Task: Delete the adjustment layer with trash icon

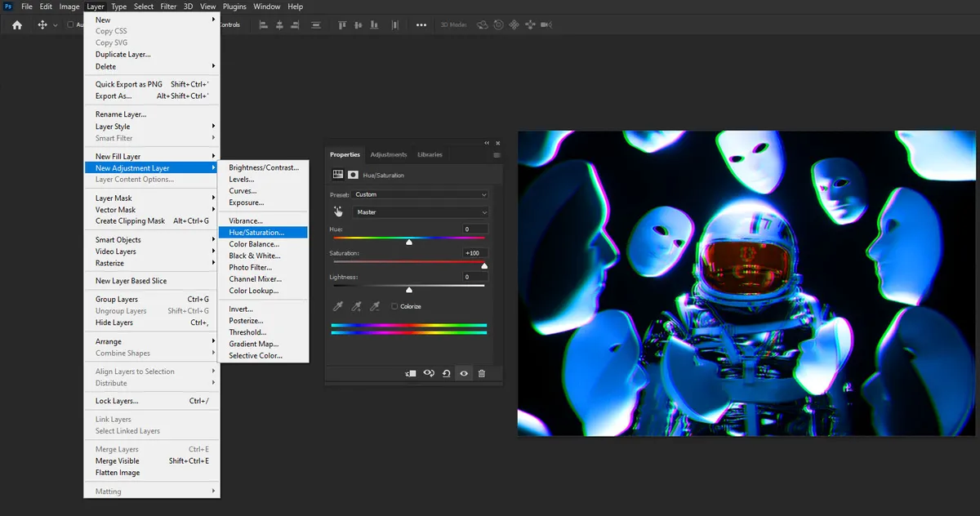Action: click(x=482, y=373)
